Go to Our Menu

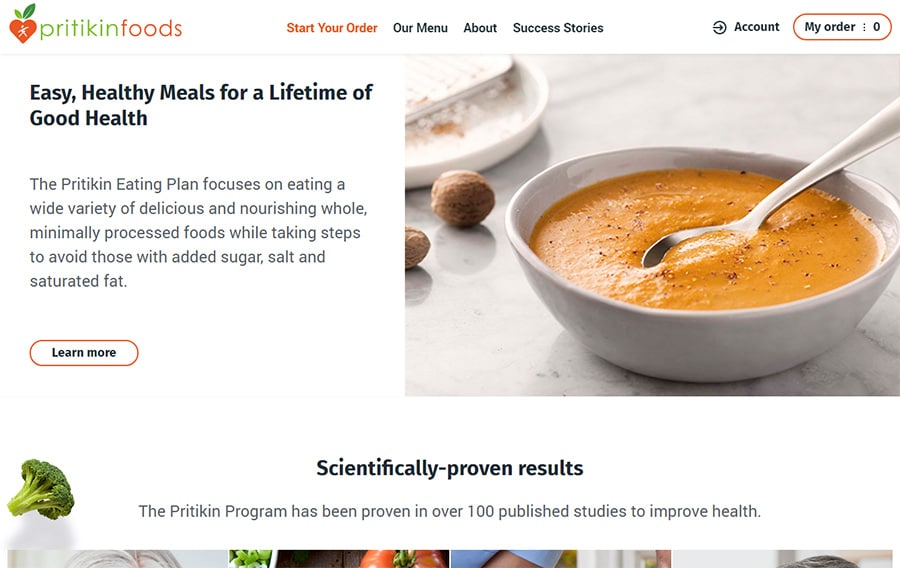tap(420, 28)
